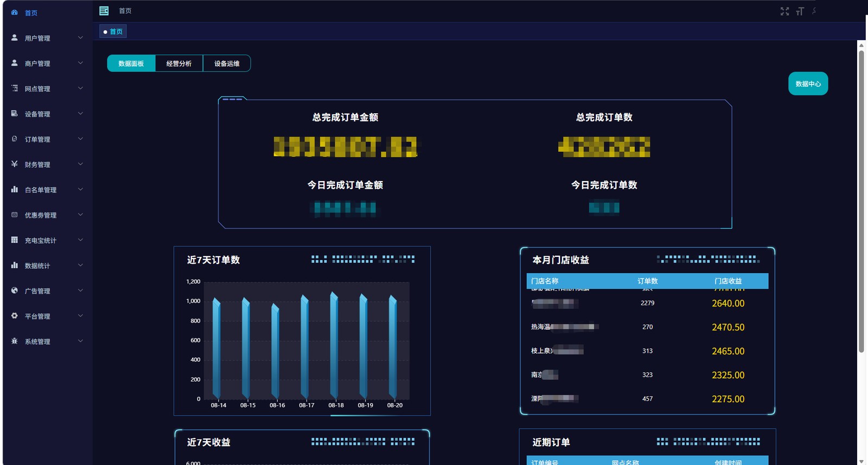
Task: Click the 订单数 column header in 本月门店收益
Action: (x=648, y=281)
